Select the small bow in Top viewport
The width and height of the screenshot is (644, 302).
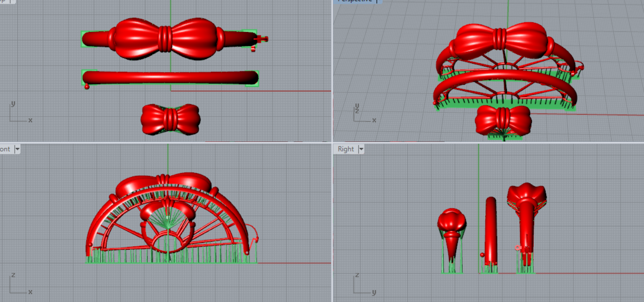point(170,119)
